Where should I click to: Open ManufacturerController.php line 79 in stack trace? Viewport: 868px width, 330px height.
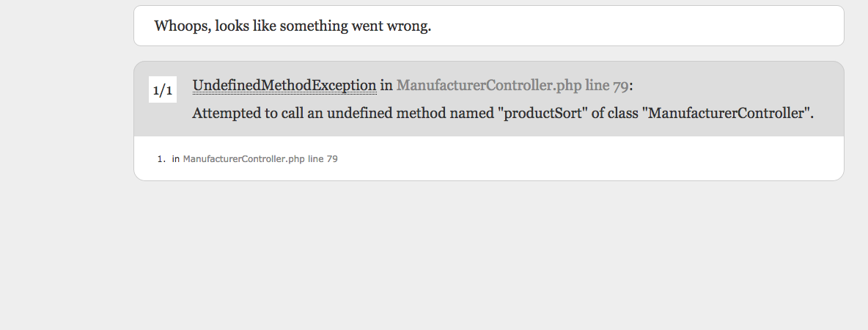click(260, 158)
